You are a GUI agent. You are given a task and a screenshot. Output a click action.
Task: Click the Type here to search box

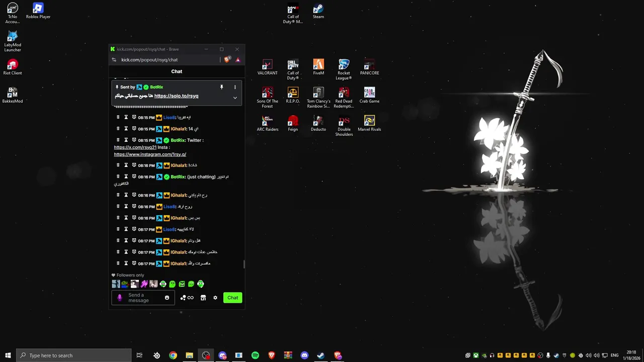(x=74, y=355)
